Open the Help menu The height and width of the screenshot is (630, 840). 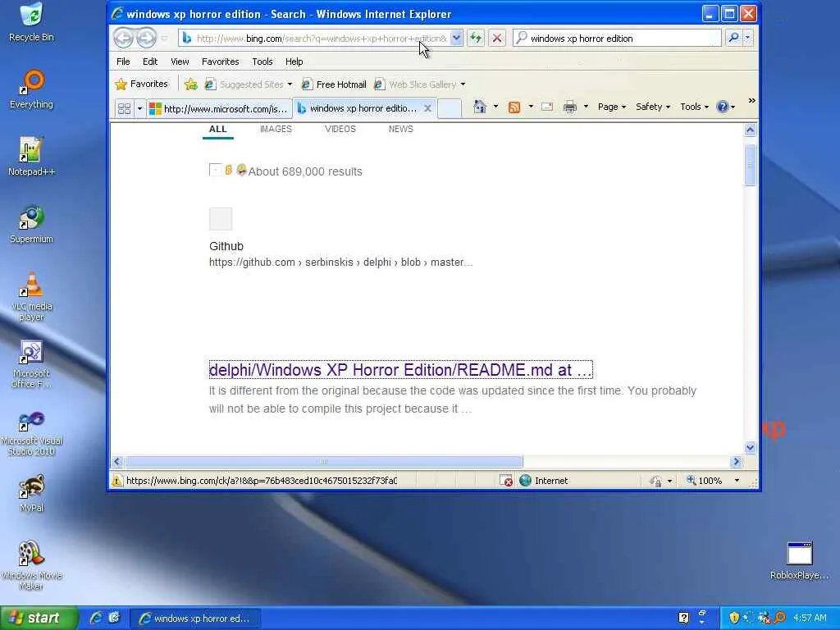click(x=294, y=62)
